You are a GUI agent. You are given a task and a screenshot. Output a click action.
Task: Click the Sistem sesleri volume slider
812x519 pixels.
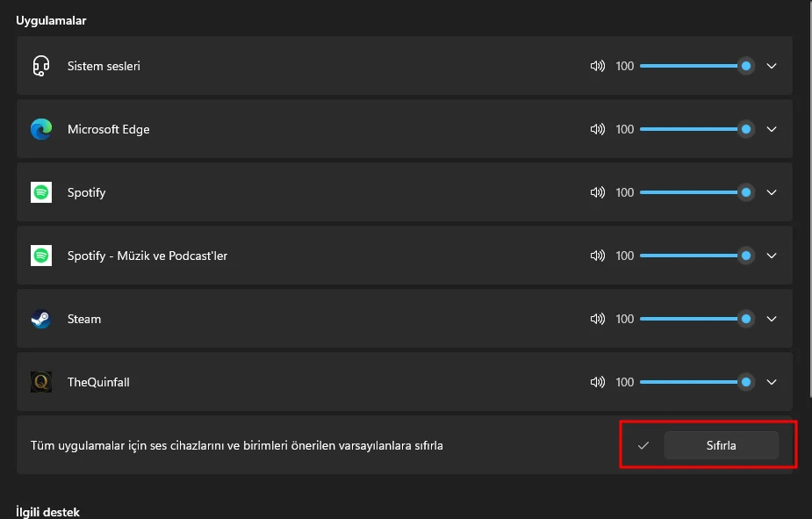pyautogui.click(x=696, y=66)
